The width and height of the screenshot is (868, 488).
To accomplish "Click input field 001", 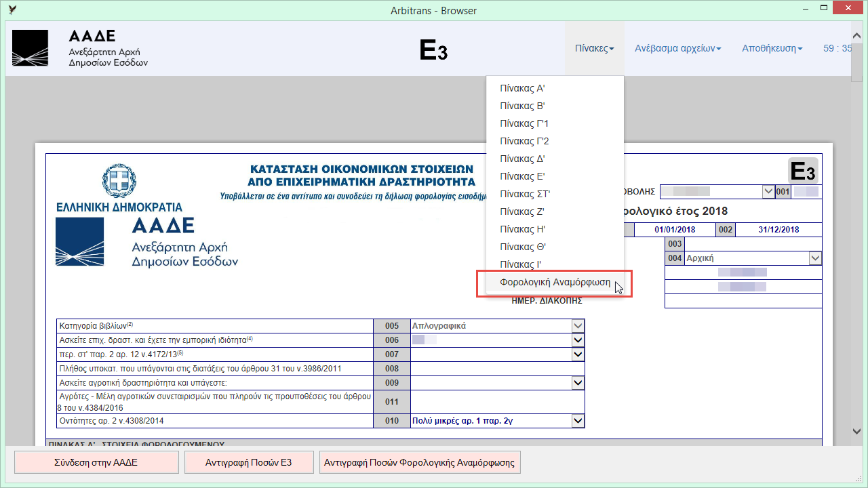I will pos(806,191).
